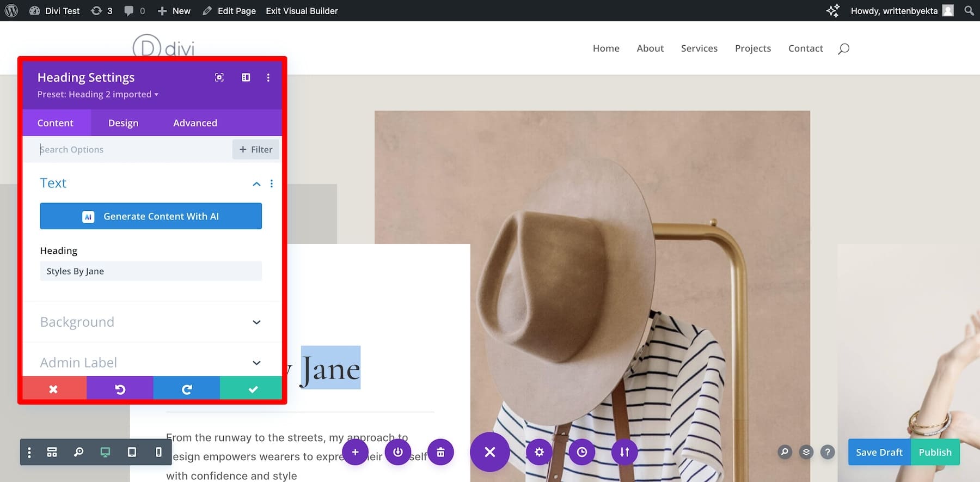
Task: Open the builder help question mark
Action: [828, 452]
